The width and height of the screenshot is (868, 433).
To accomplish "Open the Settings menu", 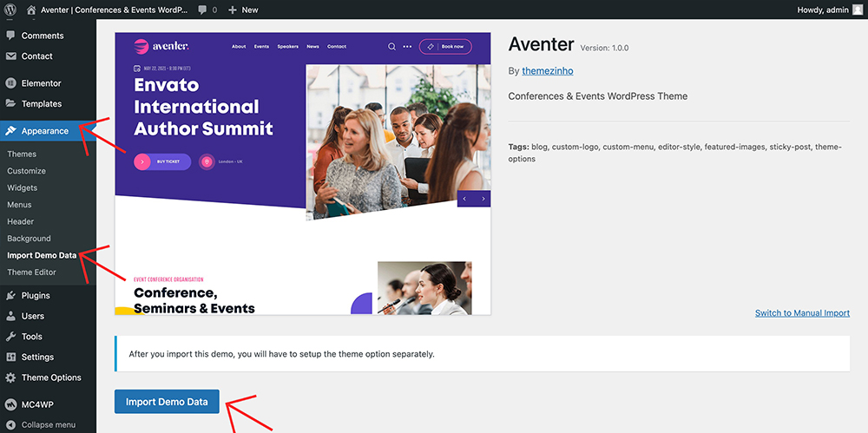I will [x=37, y=357].
